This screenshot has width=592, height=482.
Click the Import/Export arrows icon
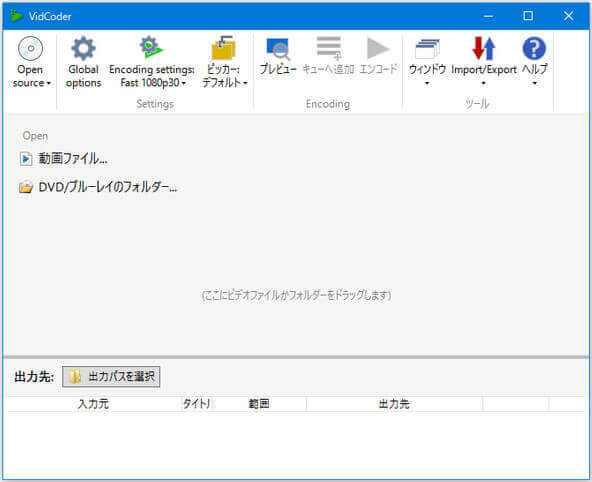(x=484, y=48)
